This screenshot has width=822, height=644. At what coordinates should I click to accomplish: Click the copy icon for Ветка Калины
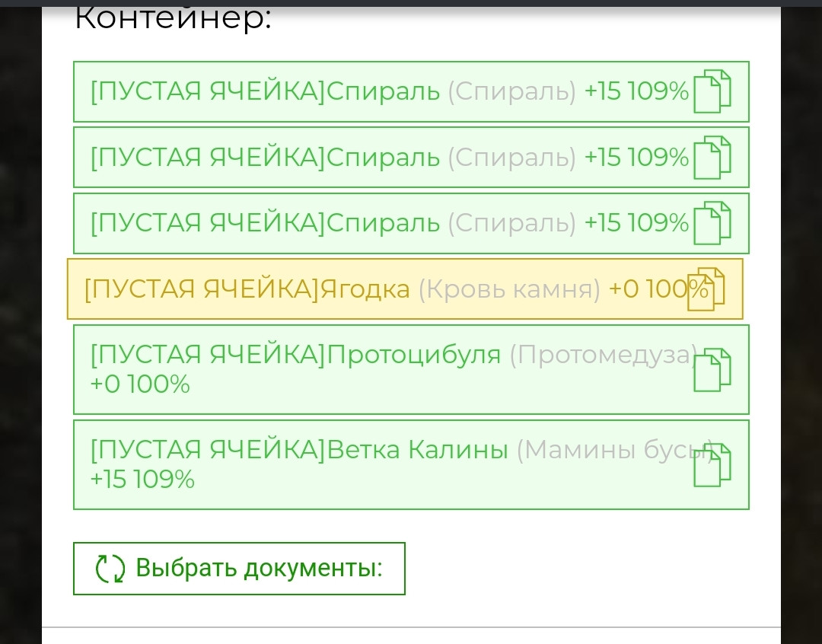(712, 464)
